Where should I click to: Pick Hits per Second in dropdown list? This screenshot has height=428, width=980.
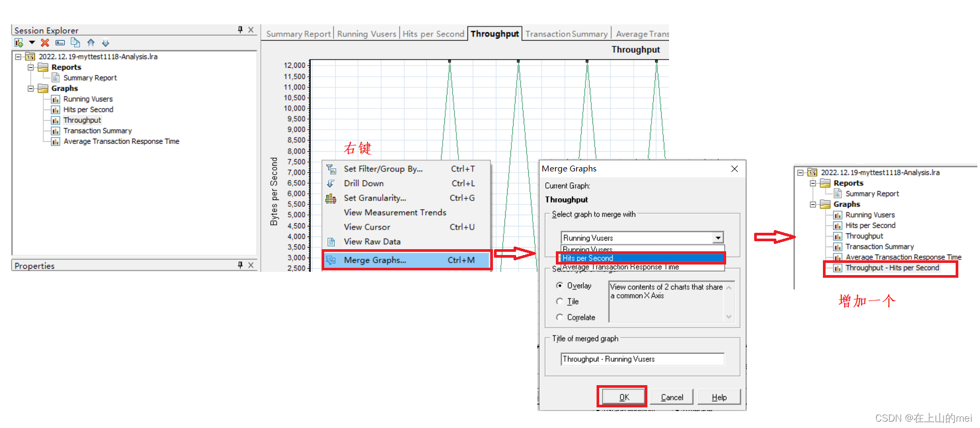click(642, 258)
